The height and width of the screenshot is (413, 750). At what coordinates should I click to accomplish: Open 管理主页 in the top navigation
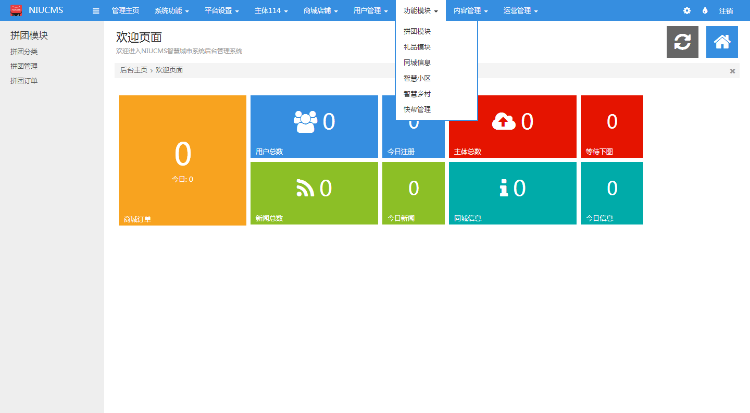click(125, 11)
